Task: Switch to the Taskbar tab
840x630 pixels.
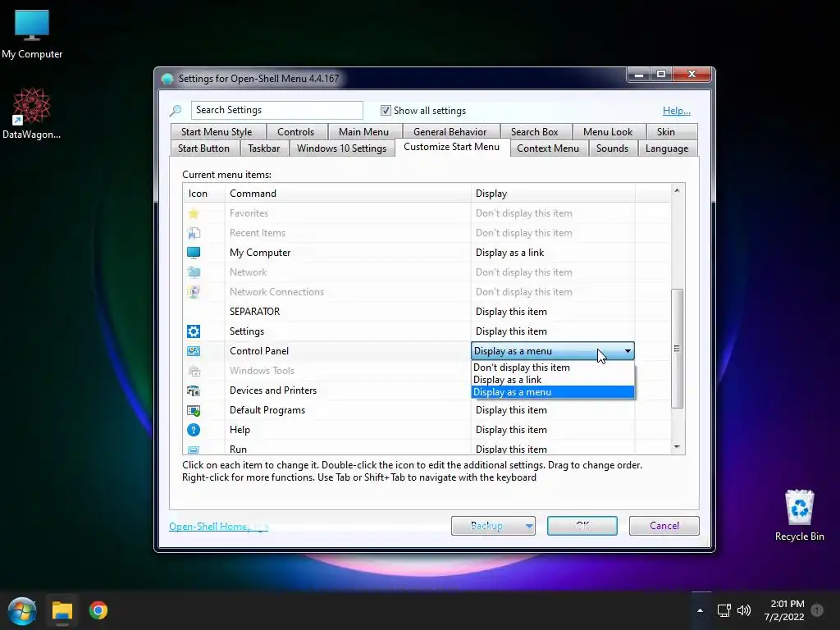Action: pos(264,148)
